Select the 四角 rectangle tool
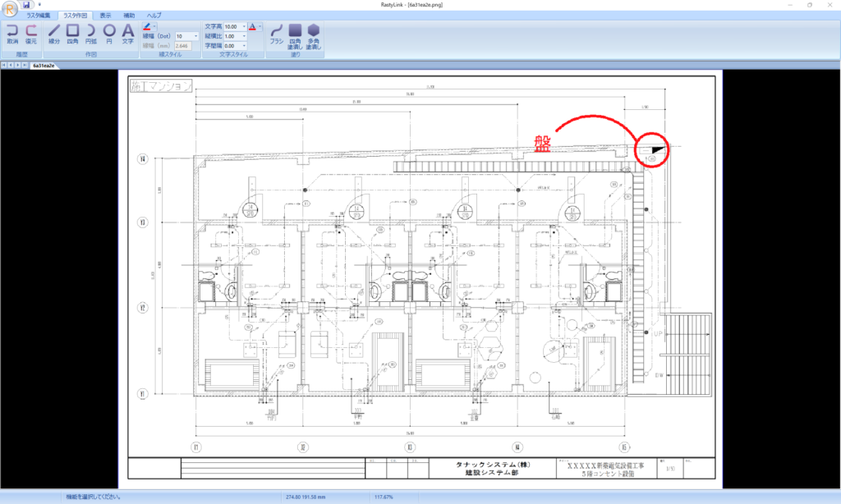Screen dimensions: 841x504 72,34
